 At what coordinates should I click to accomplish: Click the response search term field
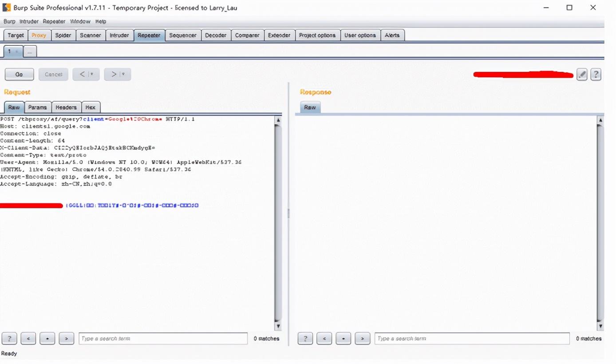pos(472,339)
